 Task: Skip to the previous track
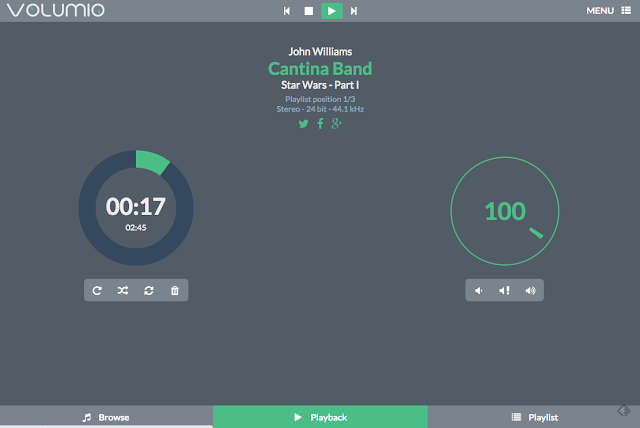tap(287, 11)
